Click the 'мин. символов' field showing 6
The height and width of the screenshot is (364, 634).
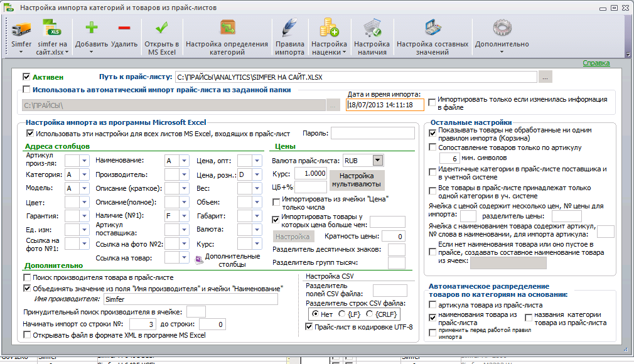tap(449, 158)
